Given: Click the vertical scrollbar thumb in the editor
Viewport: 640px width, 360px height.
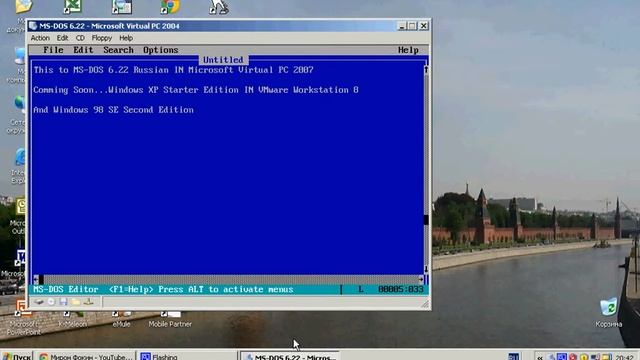Looking at the screenshot, I should (426, 220).
